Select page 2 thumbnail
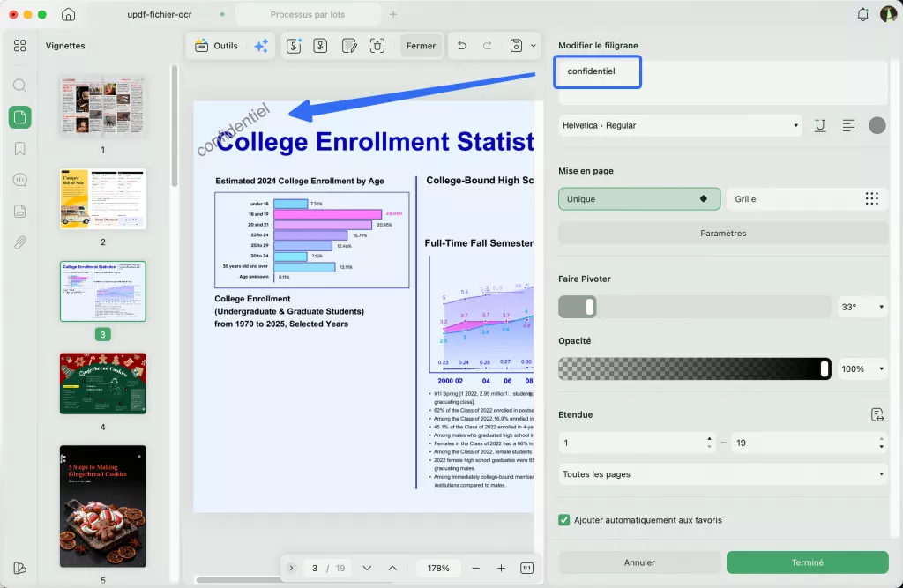903x588 pixels. [x=103, y=198]
